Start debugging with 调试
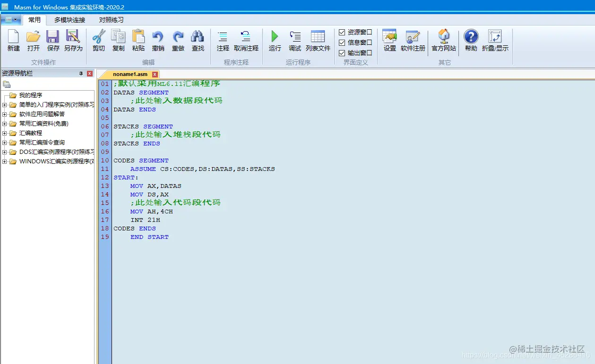The height and width of the screenshot is (364, 595). pyautogui.click(x=295, y=41)
